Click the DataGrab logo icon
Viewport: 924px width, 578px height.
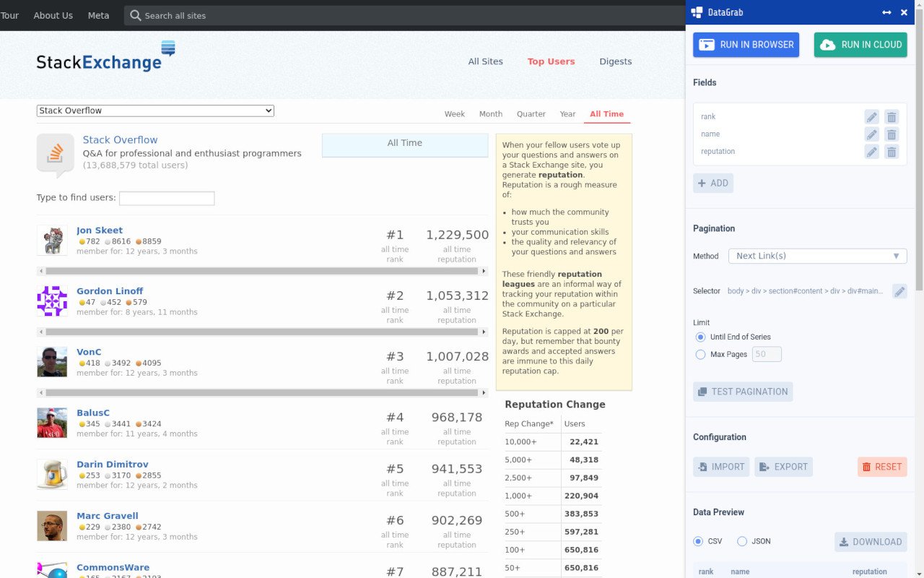click(697, 12)
